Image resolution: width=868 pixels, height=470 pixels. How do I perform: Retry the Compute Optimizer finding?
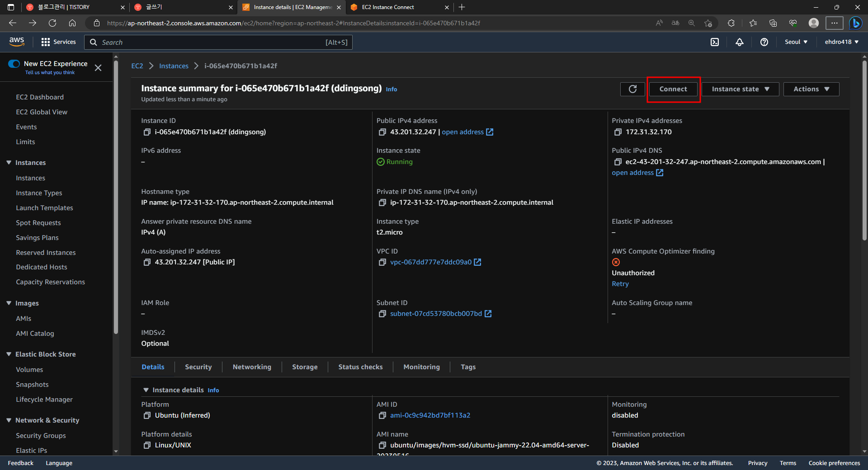[x=620, y=284]
